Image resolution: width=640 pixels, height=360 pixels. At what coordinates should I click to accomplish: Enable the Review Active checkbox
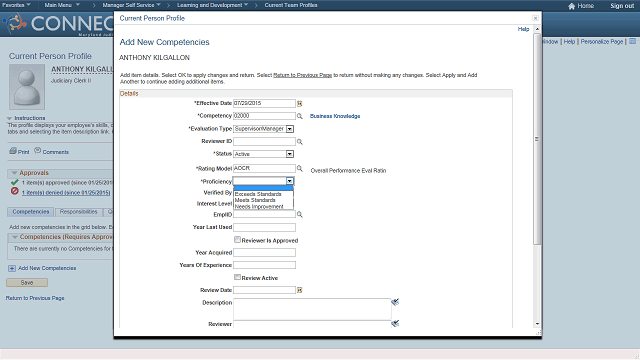(237, 277)
